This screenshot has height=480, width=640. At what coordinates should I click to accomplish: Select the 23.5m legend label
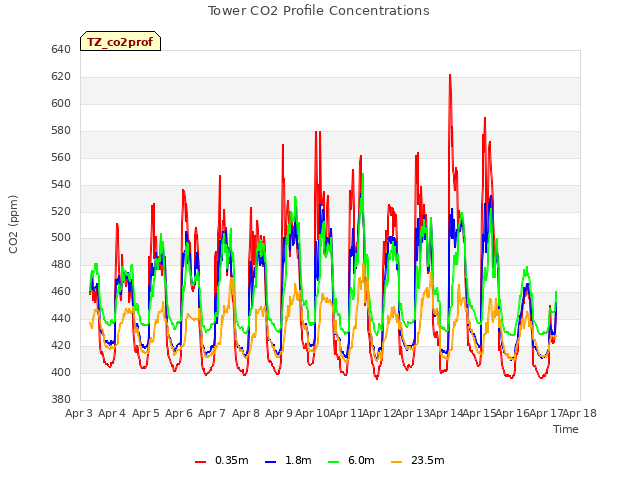(427, 460)
